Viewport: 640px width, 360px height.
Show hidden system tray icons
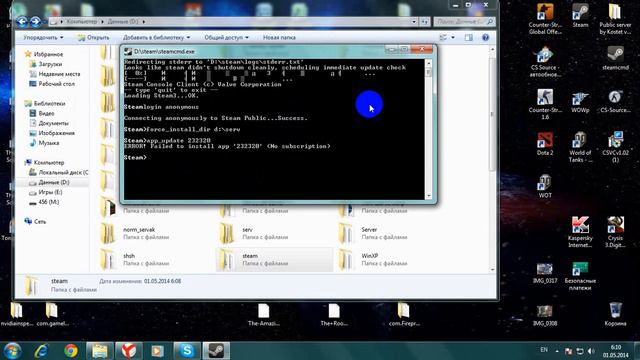(x=557, y=351)
